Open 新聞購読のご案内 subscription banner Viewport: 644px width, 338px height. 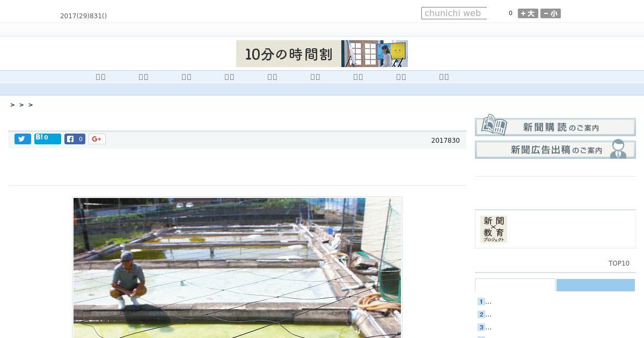tap(555, 127)
